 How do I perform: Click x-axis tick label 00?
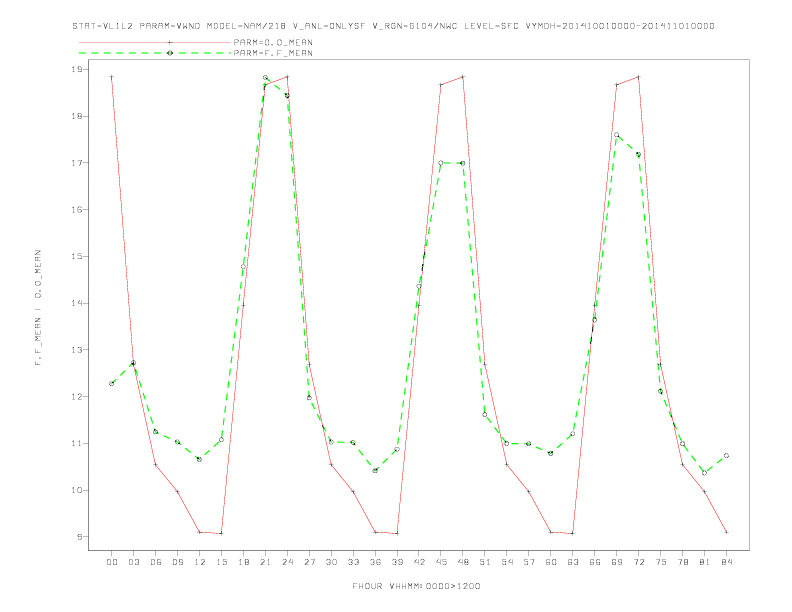[x=112, y=562]
